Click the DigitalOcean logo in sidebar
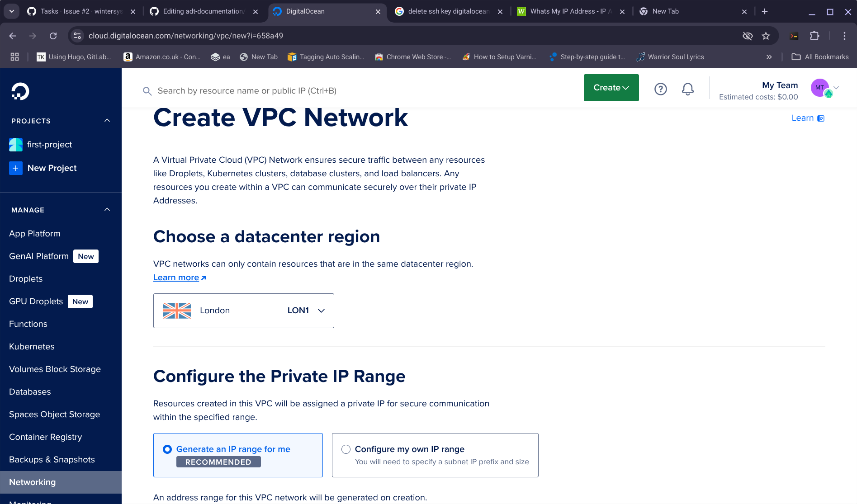Viewport: 857px width, 504px height. (x=20, y=91)
